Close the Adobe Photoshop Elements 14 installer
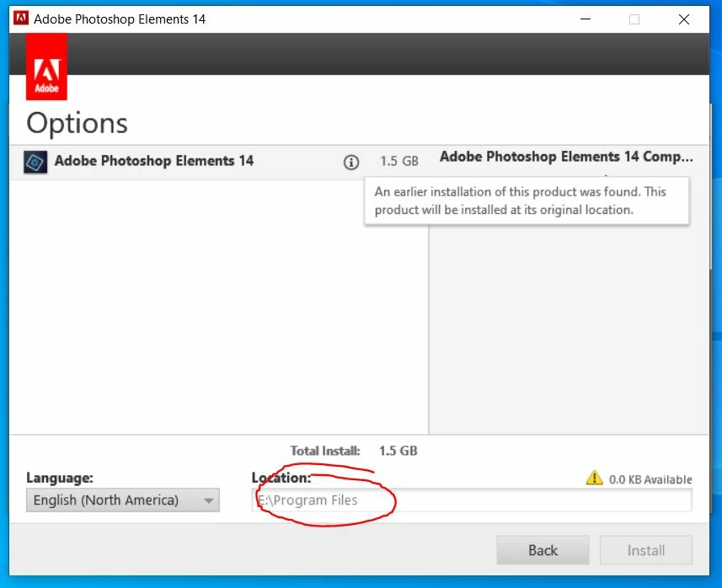Image resolution: width=722 pixels, height=588 pixels. point(684,19)
